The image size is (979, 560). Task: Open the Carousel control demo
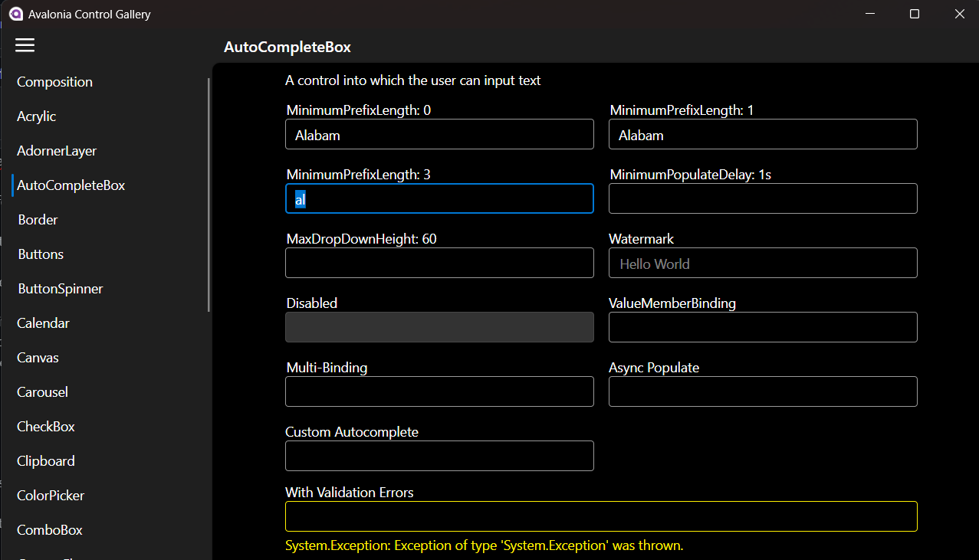41,391
